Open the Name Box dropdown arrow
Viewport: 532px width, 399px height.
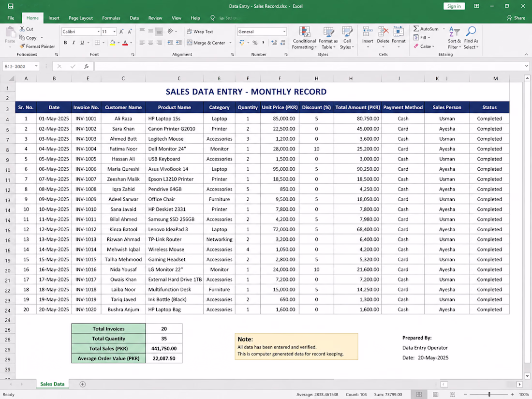[x=36, y=67]
